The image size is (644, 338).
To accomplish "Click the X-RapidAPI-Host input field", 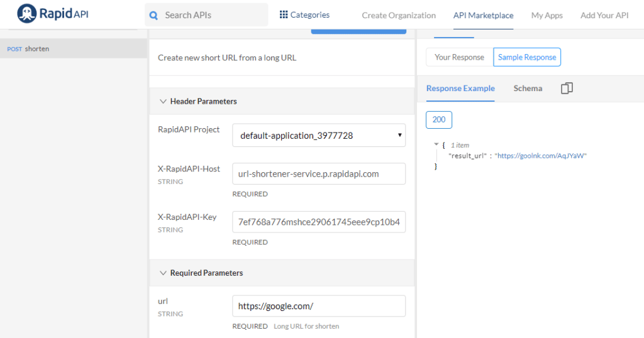I will pos(319,174).
